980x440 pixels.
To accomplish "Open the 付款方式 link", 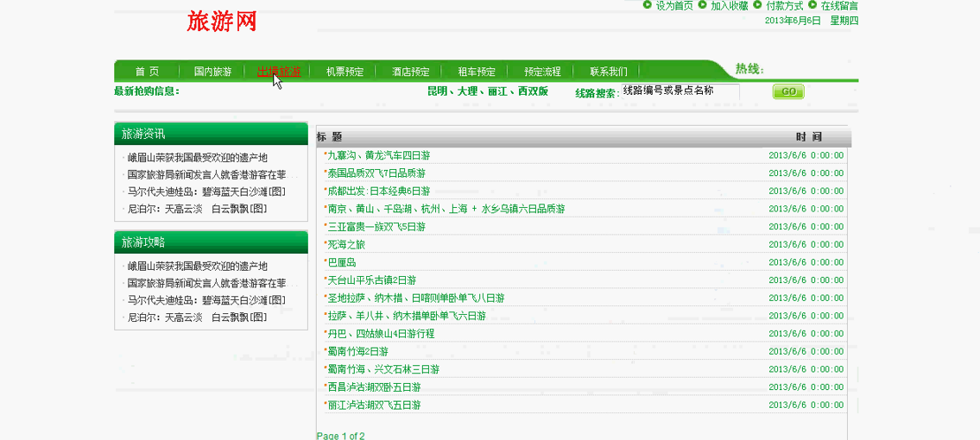I will [x=784, y=6].
